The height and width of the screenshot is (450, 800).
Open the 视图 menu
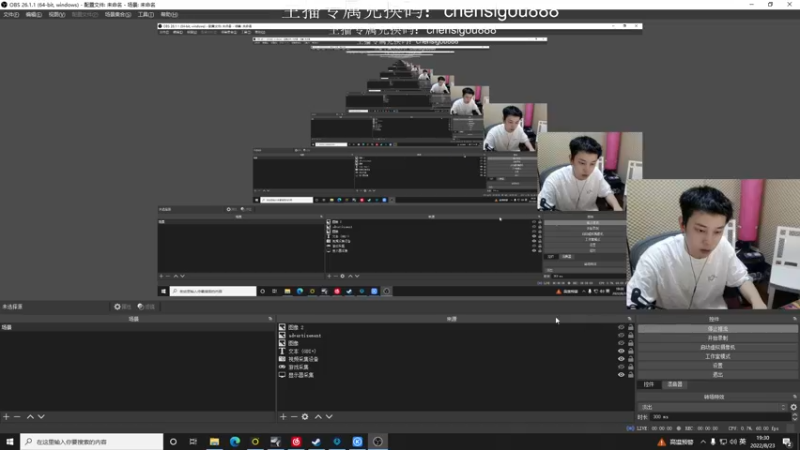tap(57, 15)
